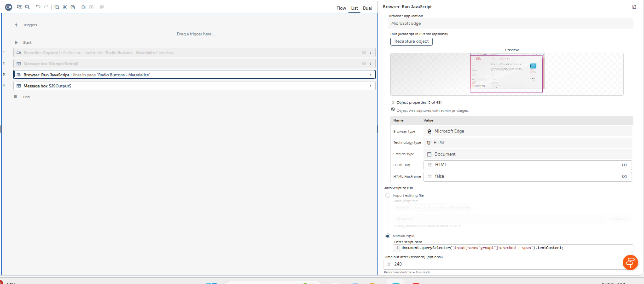Toggle disable icon on Message box $SampleString$

tap(364, 64)
